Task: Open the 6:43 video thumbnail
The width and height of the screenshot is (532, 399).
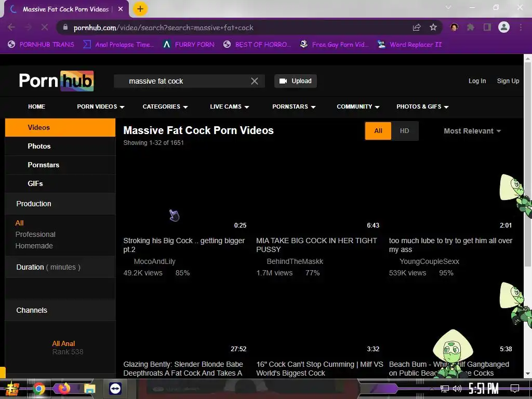Action: click(318, 192)
